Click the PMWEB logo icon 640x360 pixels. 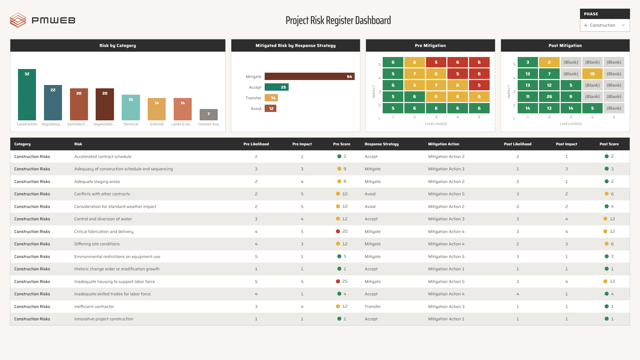tap(18, 20)
